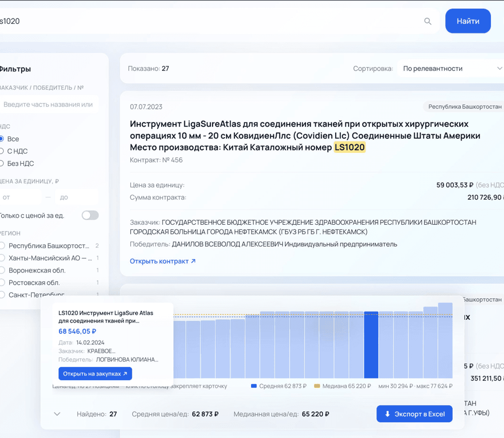Screen dimensions: 504x438
Task: Check the Ханты-Мансийский АО region filter
Action: pos(2,258)
